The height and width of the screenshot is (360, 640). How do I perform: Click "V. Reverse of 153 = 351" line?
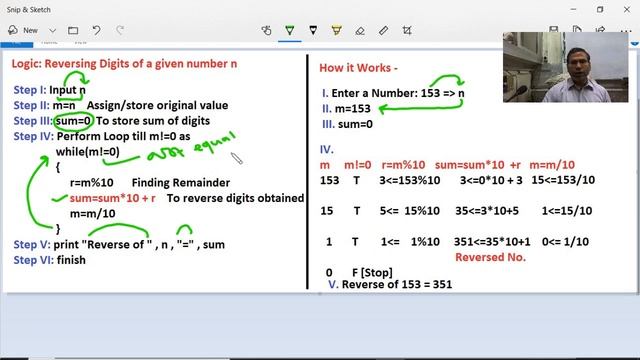tap(390, 284)
